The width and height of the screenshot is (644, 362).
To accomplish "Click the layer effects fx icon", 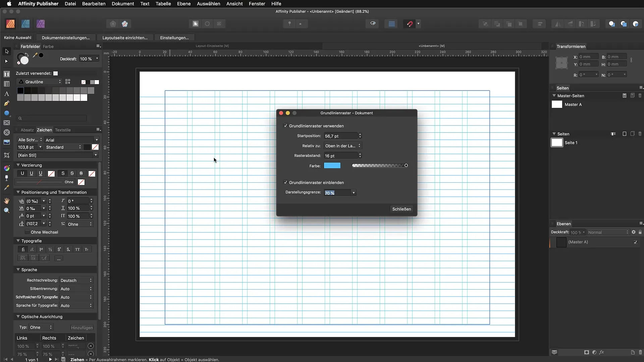I will [601, 352].
